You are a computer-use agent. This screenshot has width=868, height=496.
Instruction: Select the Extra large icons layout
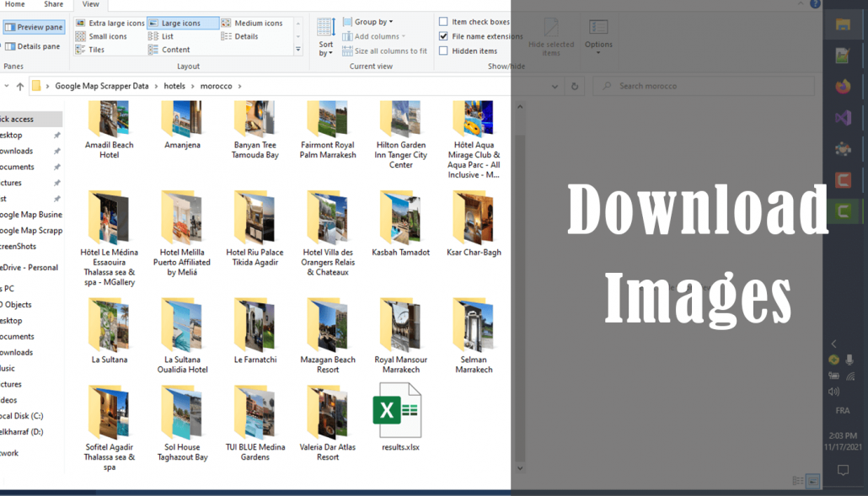click(x=110, y=24)
